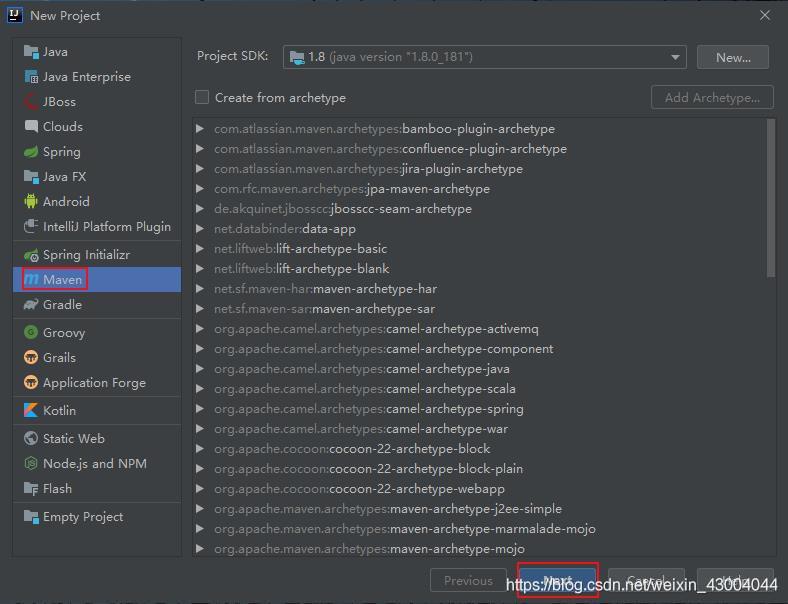This screenshot has width=788, height=604.
Task: Expand lift-archetype-basic node
Action: pyautogui.click(x=200, y=249)
